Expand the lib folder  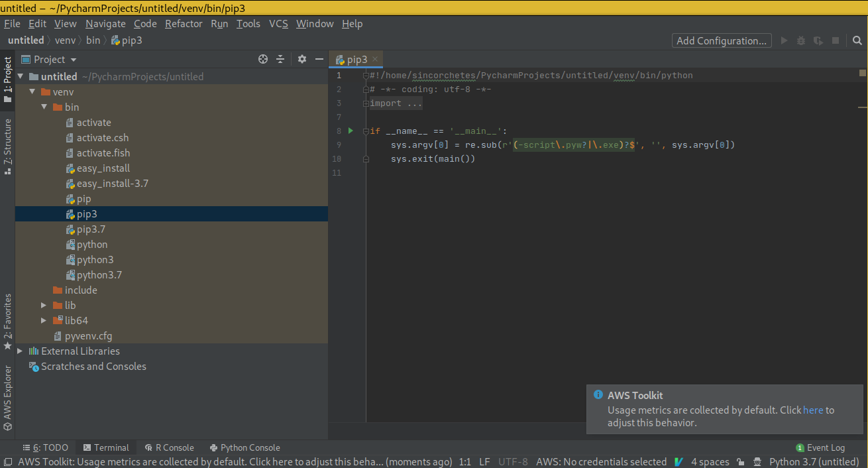tap(44, 306)
